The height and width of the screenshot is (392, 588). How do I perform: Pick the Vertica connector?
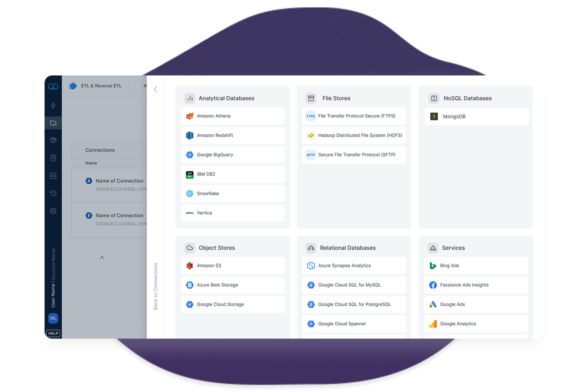point(232,213)
